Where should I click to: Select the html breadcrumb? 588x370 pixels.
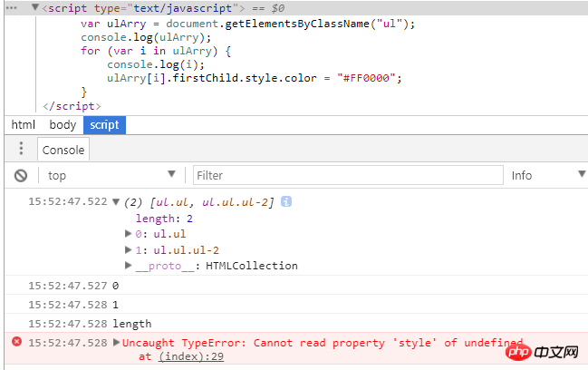(x=24, y=124)
